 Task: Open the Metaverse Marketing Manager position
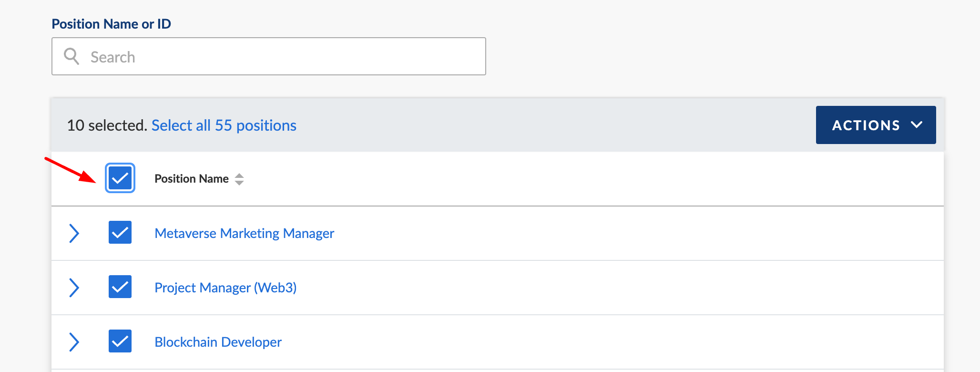pyautogui.click(x=245, y=233)
